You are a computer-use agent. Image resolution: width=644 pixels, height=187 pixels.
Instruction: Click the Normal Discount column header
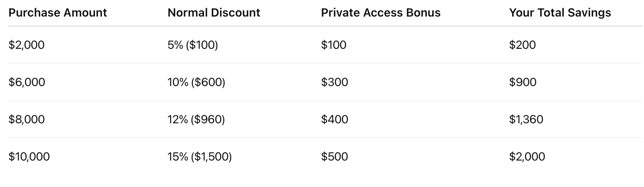point(214,13)
